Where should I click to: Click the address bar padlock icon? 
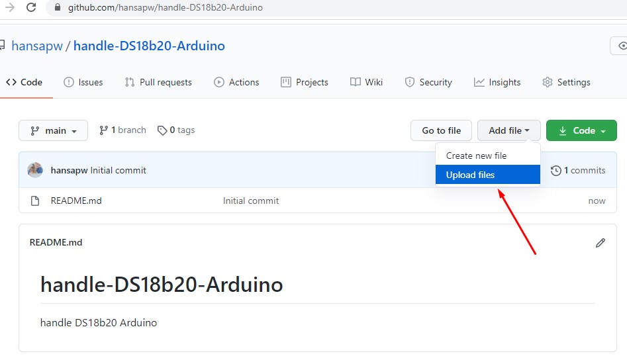tap(58, 7)
